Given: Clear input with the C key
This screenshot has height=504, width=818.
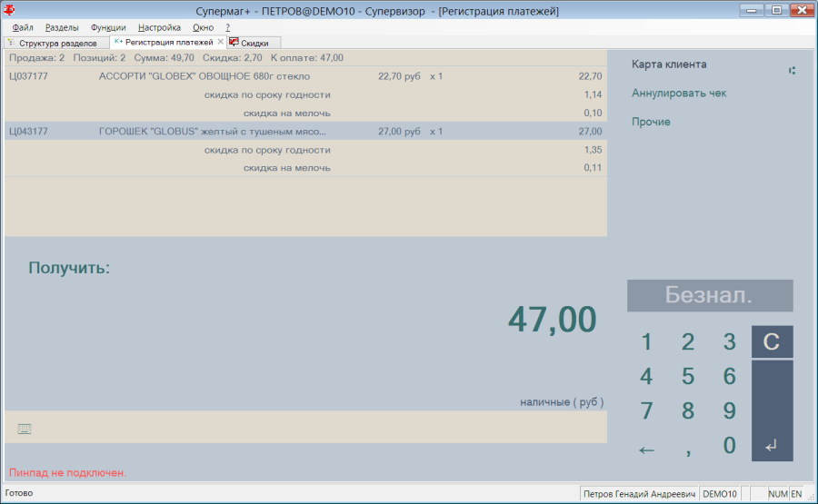Looking at the screenshot, I should point(772,342).
